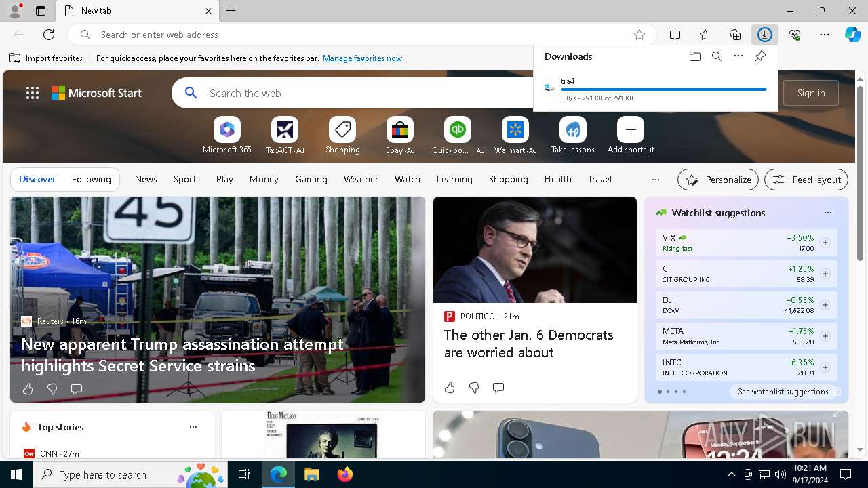Add CITIGROUP to watchlist
The image size is (868, 488).
click(825, 274)
